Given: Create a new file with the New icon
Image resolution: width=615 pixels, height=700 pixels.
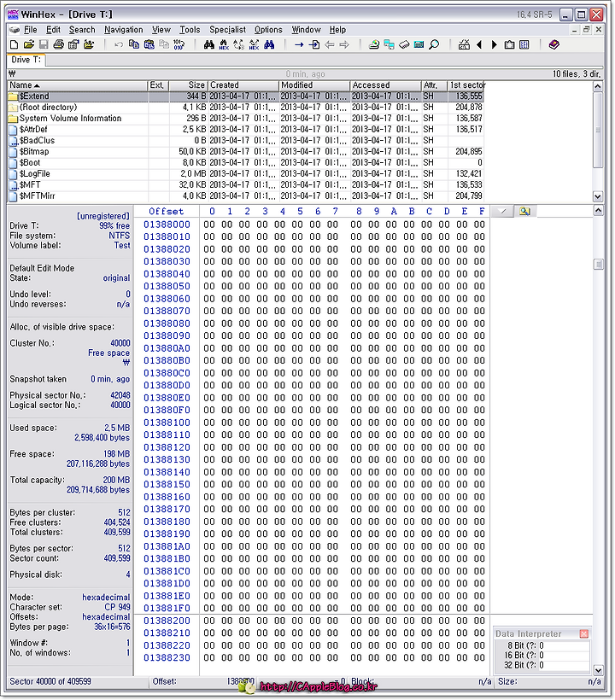Looking at the screenshot, I should click(15, 44).
